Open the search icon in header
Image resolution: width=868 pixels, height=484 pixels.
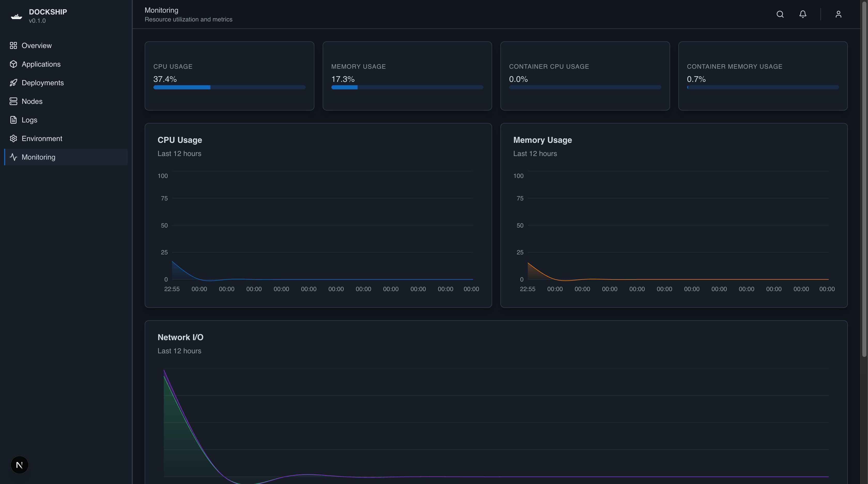click(780, 14)
